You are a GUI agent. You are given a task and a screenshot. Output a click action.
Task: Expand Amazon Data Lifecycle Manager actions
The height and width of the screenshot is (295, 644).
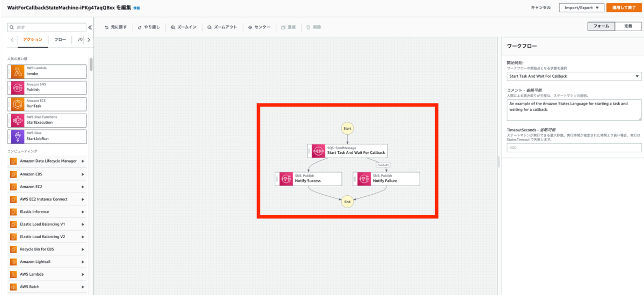pyautogui.click(x=83, y=161)
